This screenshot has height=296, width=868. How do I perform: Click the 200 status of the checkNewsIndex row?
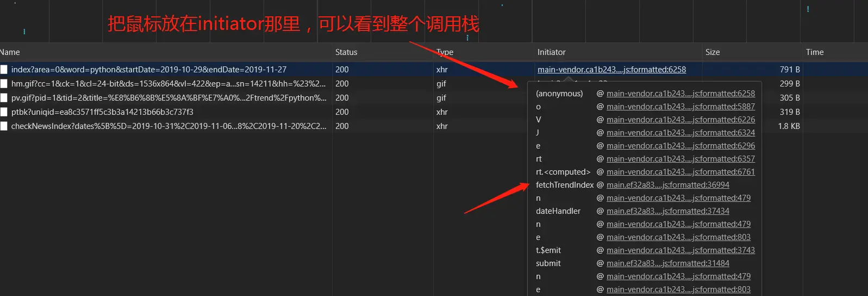(x=342, y=126)
